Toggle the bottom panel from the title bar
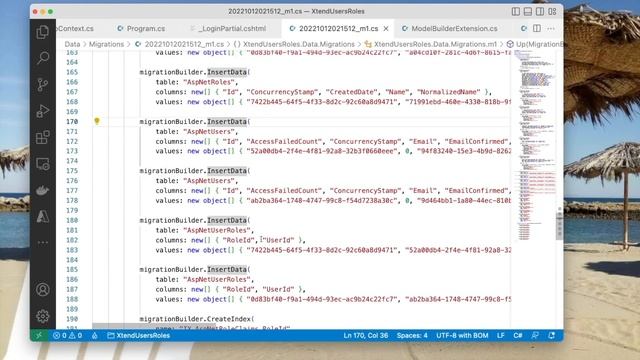This screenshot has height=360, width=640. [528, 11]
